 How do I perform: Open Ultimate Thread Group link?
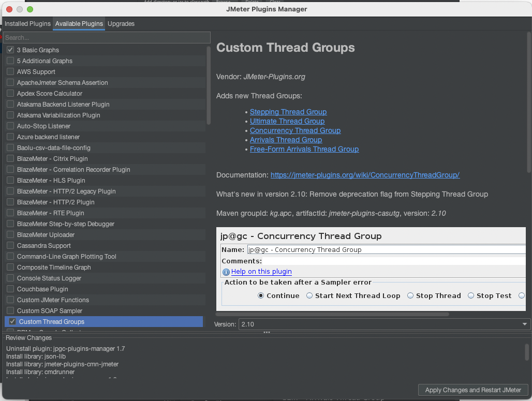click(x=287, y=121)
